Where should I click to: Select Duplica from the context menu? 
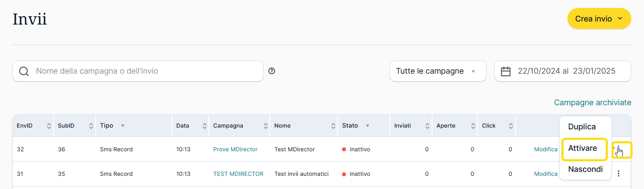point(582,127)
